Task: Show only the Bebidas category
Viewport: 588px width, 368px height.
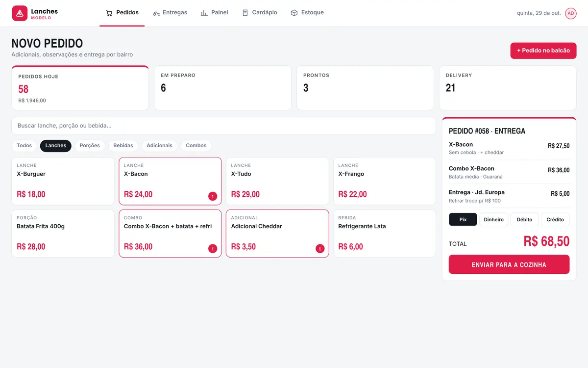Action: point(123,146)
